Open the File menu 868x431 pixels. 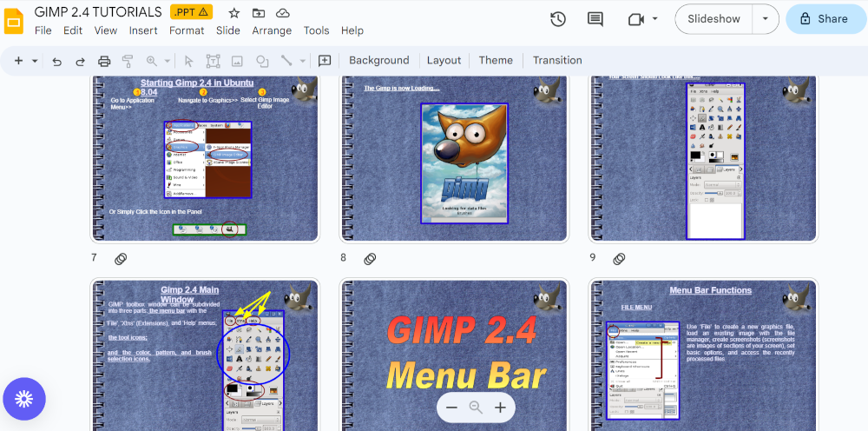[43, 30]
